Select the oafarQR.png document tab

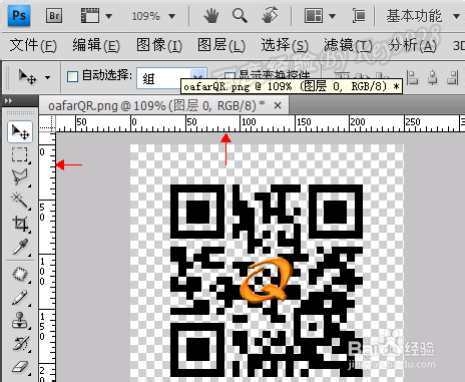pos(156,106)
